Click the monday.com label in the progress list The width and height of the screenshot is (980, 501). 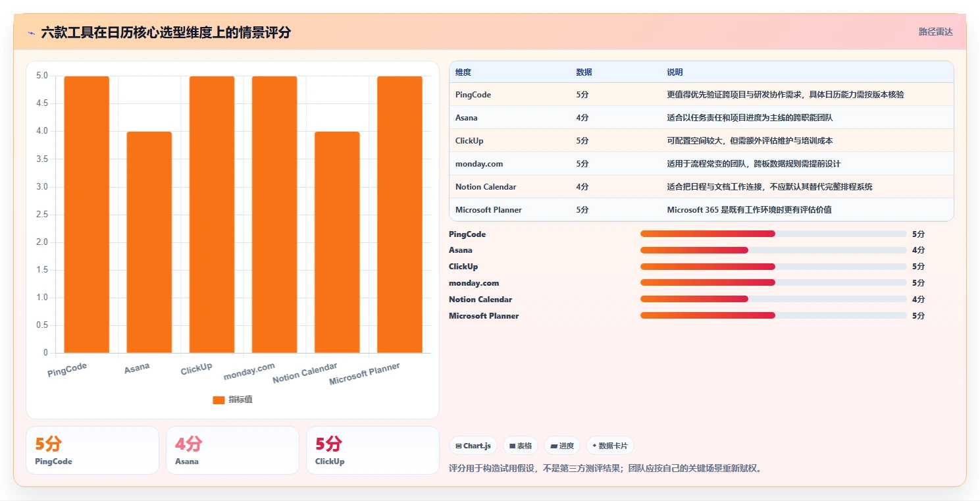[474, 283]
